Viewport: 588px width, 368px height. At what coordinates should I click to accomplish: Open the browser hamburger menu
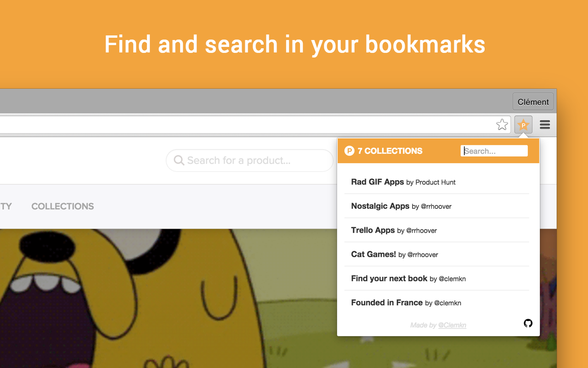tap(544, 125)
